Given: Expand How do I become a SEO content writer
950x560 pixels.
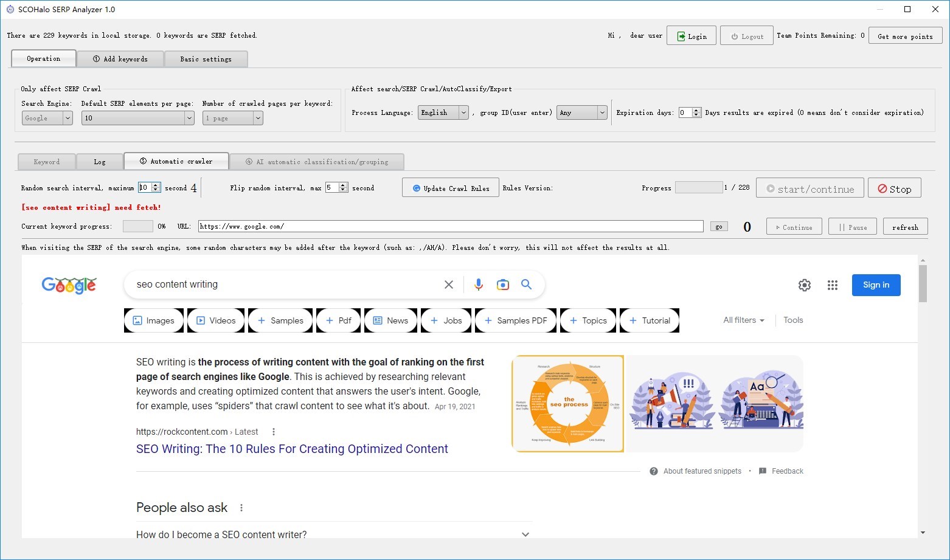Looking at the screenshot, I should point(333,534).
